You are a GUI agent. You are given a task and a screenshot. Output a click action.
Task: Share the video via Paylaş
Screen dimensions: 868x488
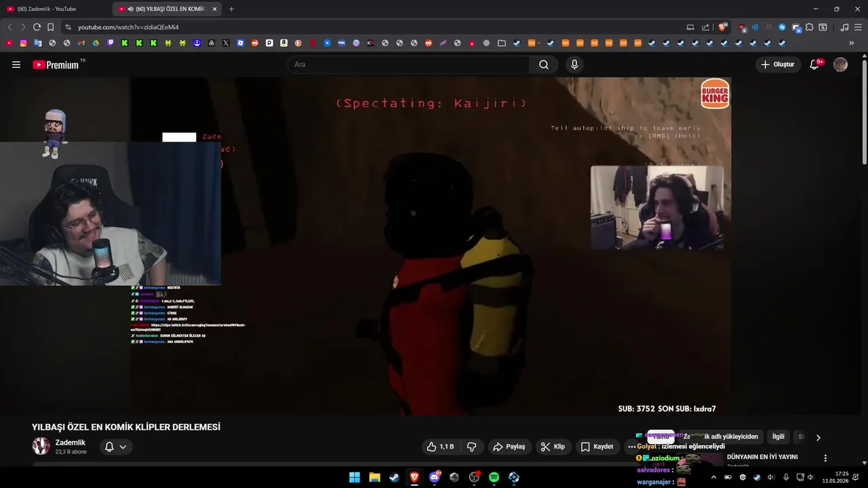(509, 447)
